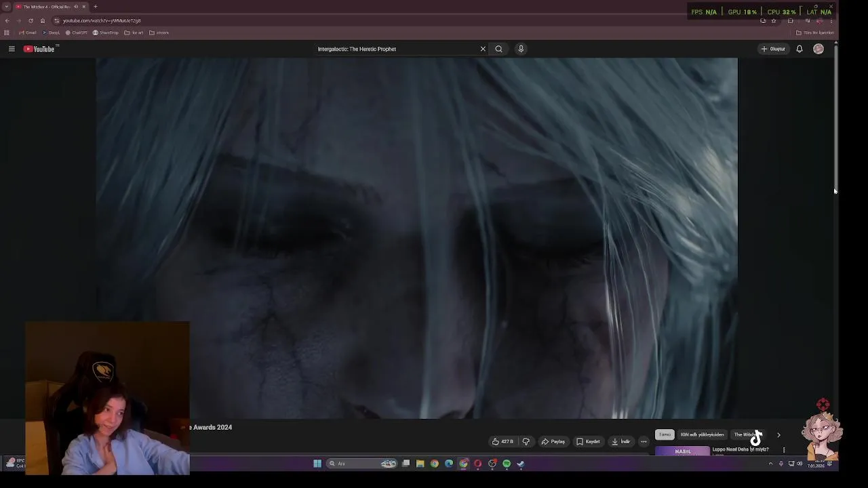Viewport: 868px width, 488px height.
Task: Click the Oluştur create button
Action: [x=773, y=49]
